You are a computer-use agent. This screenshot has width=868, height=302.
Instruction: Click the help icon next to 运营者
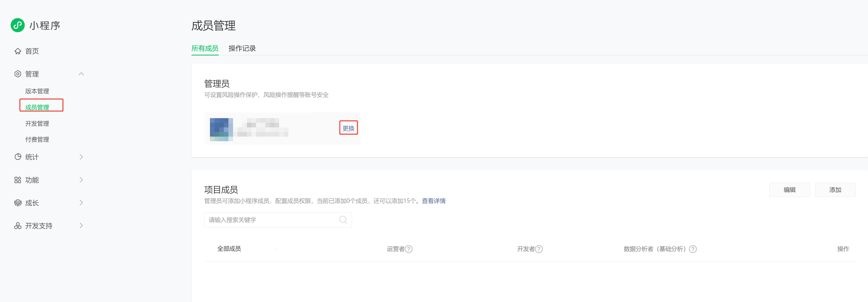click(409, 249)
